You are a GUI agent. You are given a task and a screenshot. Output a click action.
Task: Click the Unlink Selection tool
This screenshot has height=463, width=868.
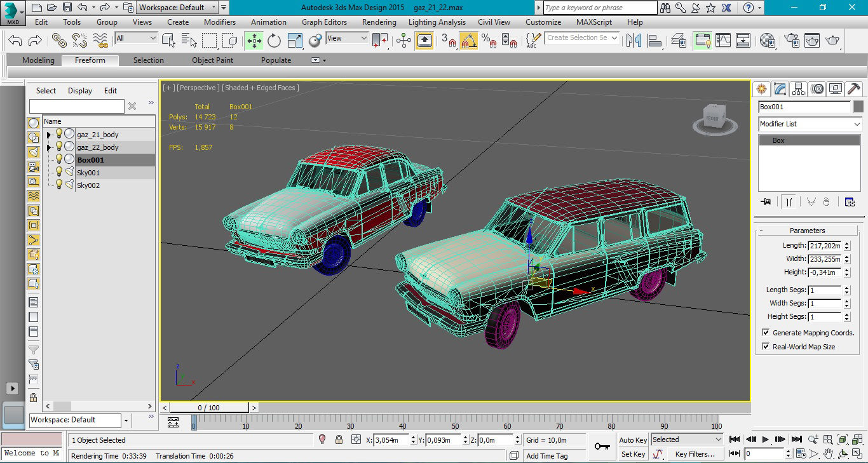[x=80, y=41]
